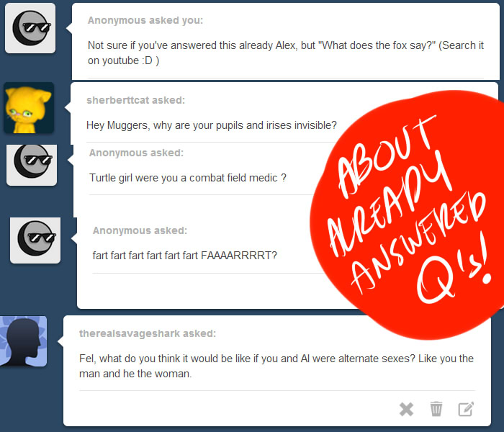Screen dimensions: 504x432
Task: Open the answer editor with pencil icon
Action: (x=466, y=409)
